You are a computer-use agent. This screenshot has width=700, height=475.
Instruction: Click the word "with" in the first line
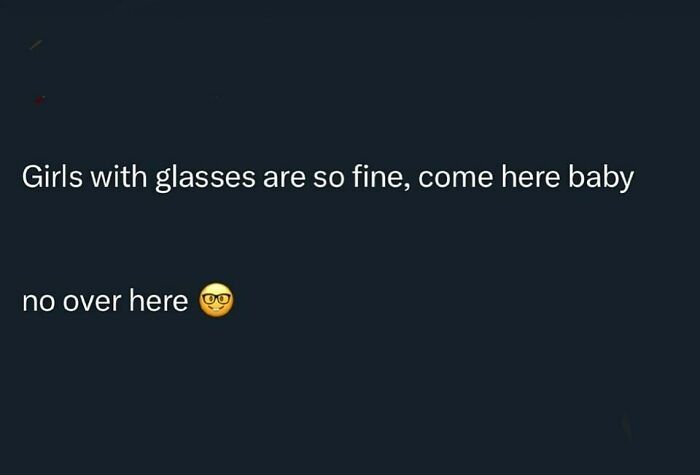tap(122, 178)
